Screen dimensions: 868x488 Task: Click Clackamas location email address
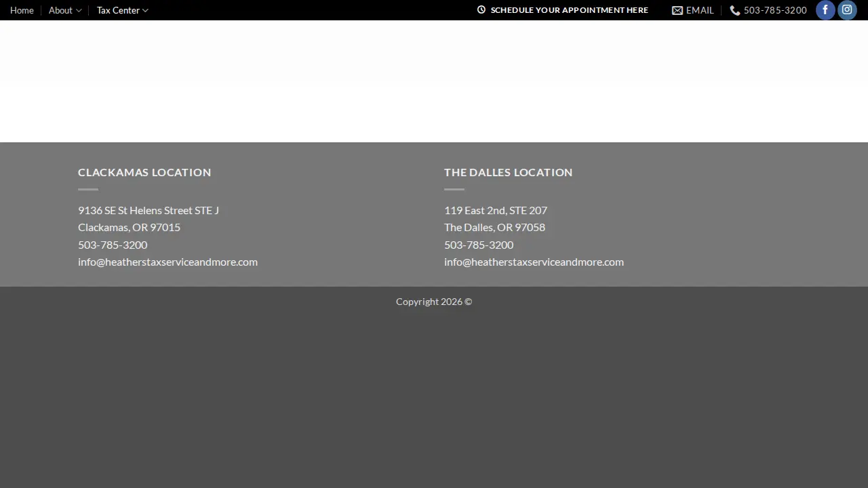pyautogui.click(x=167, y=262)
